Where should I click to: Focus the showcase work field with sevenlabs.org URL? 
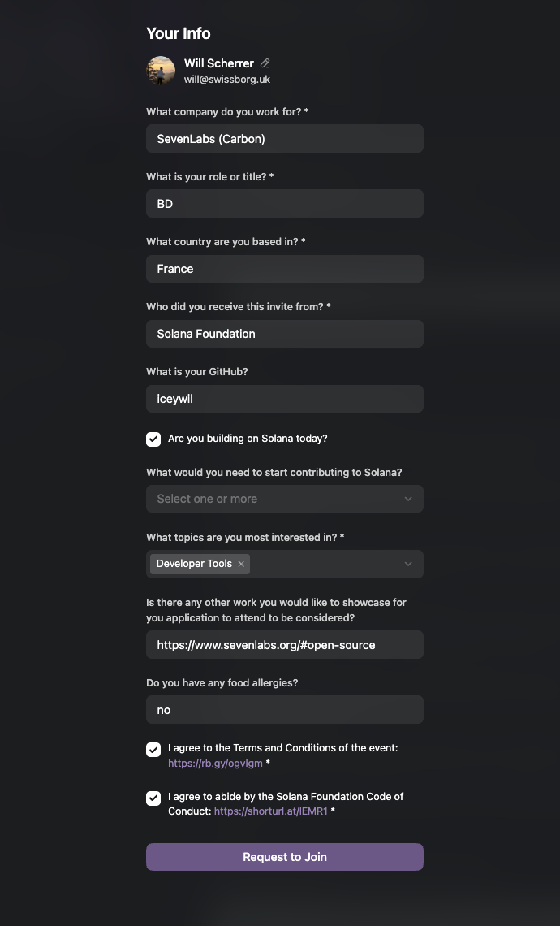coord(284,645)
